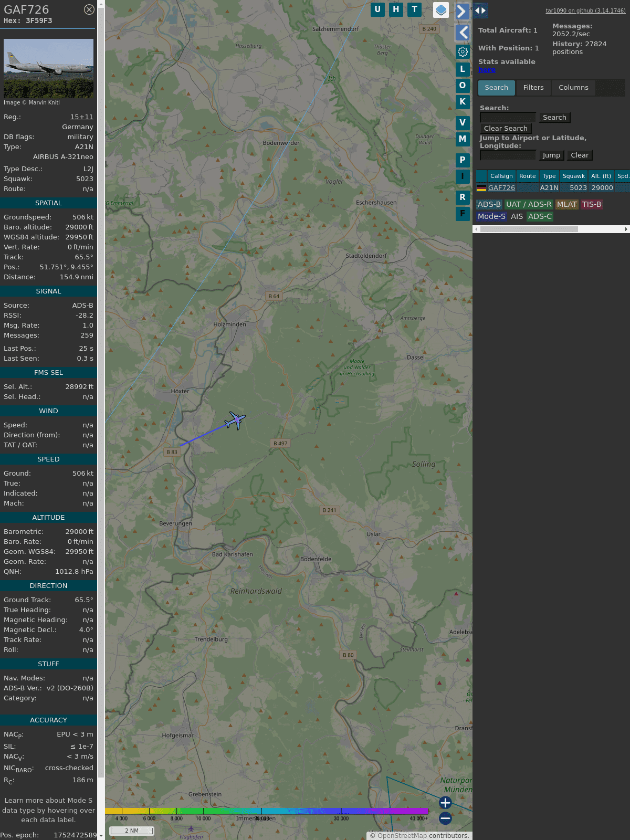Toggle sidebar width with double arrows

click(480, 10)
